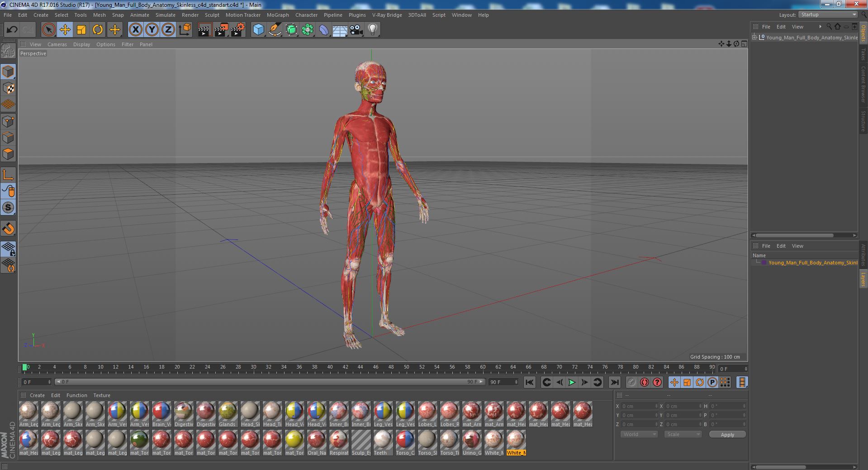This screenshot has width=868, height=470.
Task: Open the spline pen tool
Action: [x=275, y=30]
